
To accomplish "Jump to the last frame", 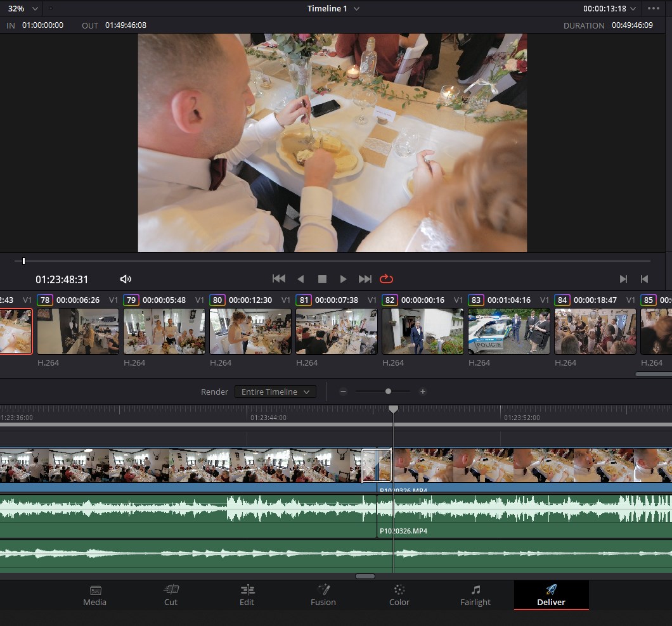I will (365, 279).
